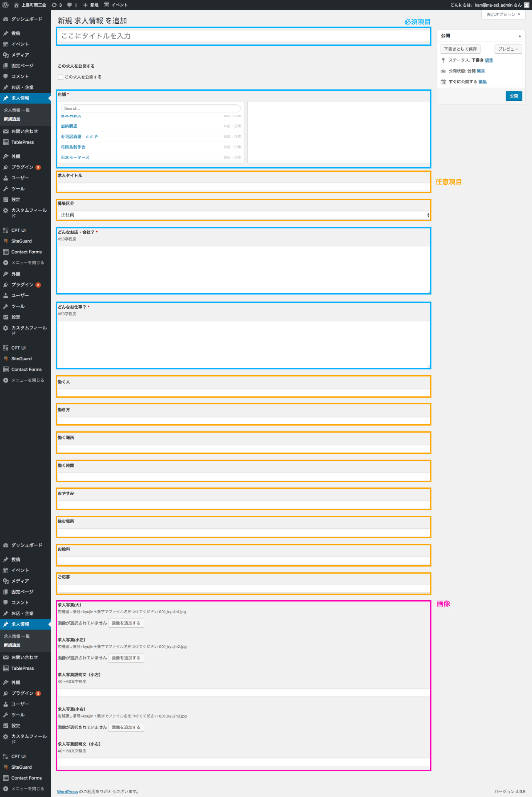Click the blue 公開 publish button

(514, 96)
